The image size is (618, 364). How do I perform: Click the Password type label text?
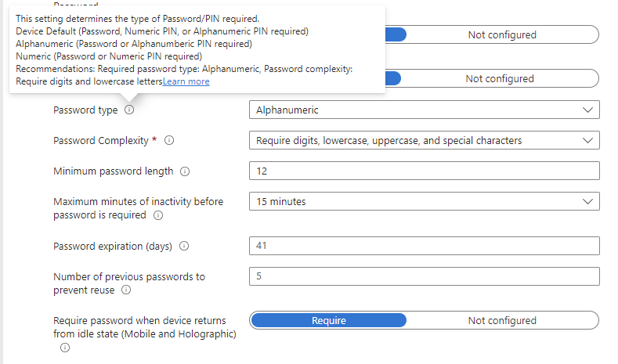[x=85, y=110]
